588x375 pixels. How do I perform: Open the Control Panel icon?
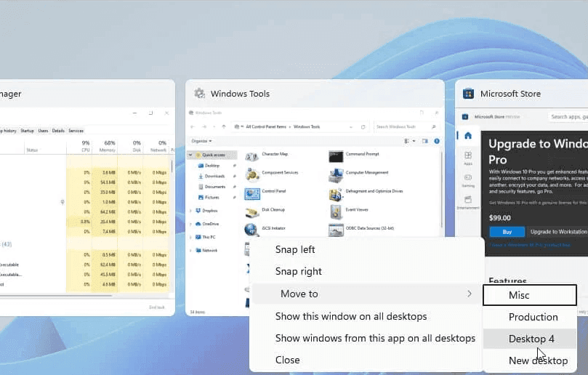click(x=251, y=193)
